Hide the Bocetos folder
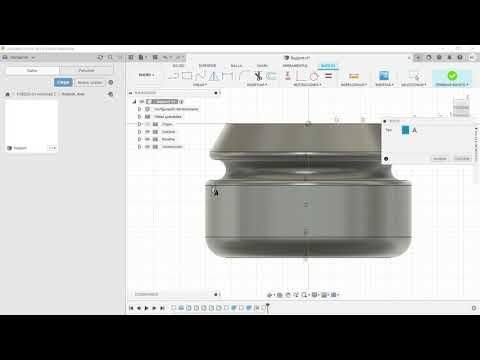480x360 pixels. coord(148,139)
